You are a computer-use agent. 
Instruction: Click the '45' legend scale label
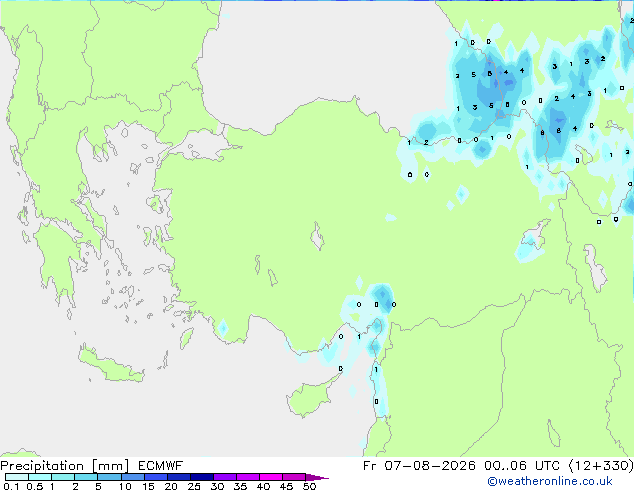286,486
